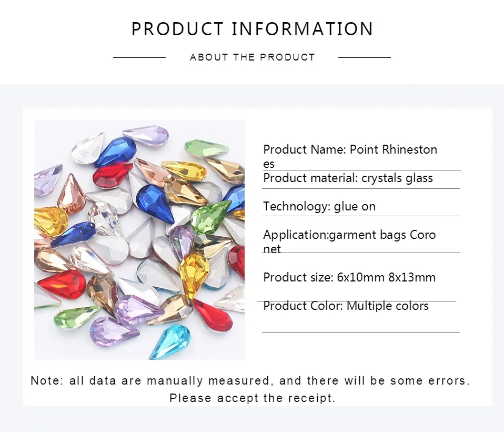Click the note about manually measured data
This screenshot has height=443, width=504.
(x=250, y=380)
